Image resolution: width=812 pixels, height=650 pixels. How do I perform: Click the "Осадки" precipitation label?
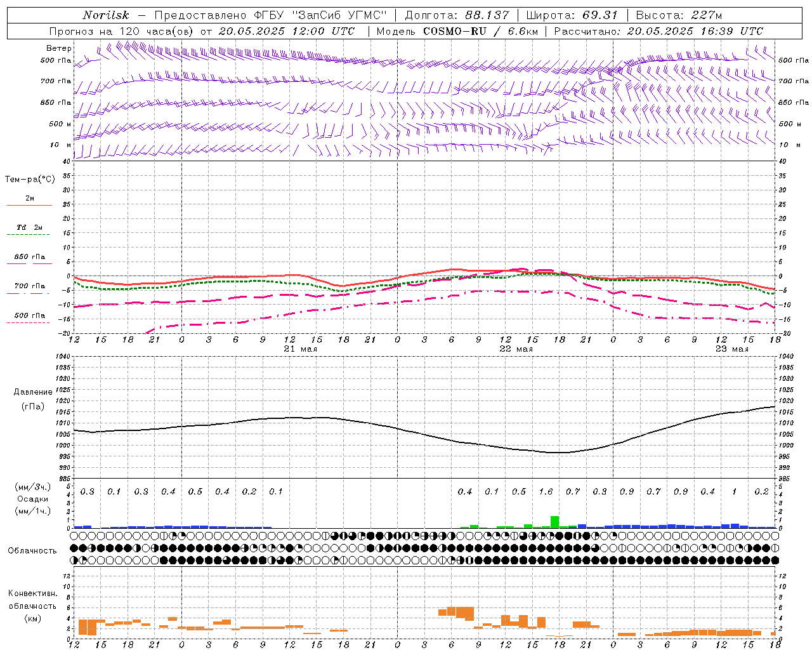click(x=33, y=499)
